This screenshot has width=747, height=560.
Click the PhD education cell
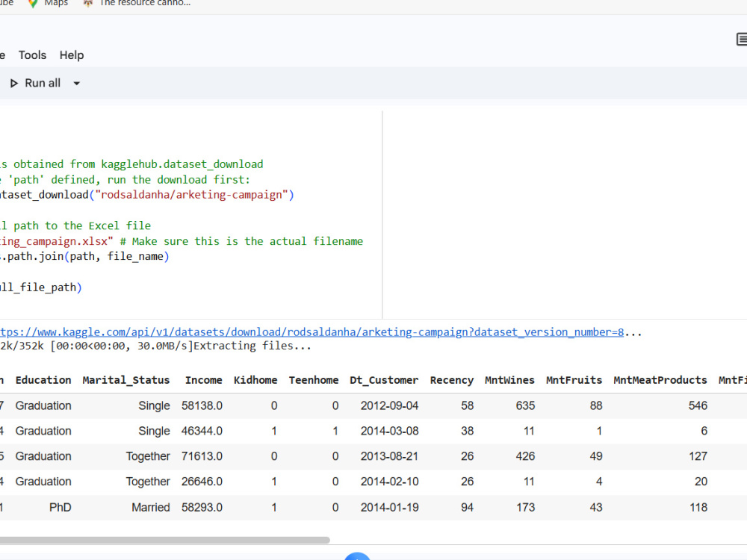(60, 508)
